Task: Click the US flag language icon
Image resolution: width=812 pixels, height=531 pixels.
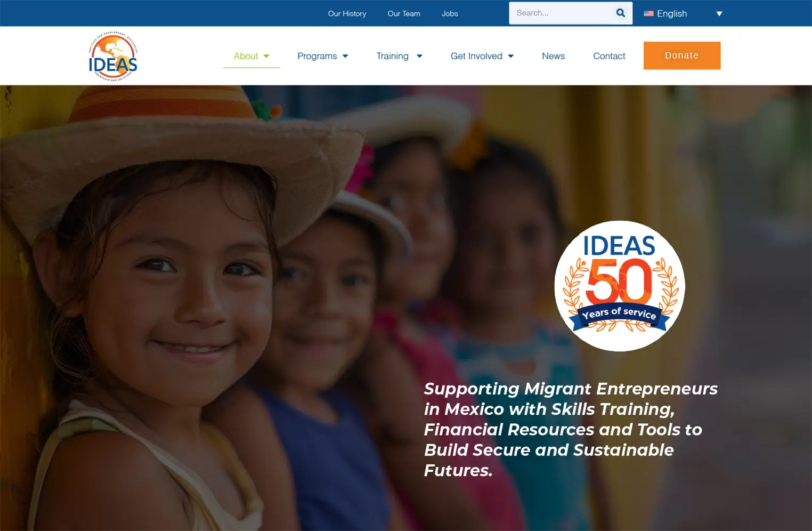Action: [648, 14]
